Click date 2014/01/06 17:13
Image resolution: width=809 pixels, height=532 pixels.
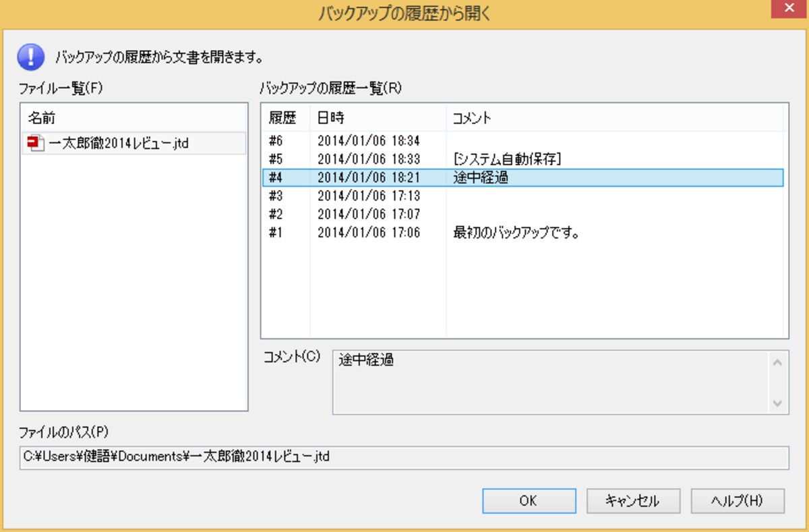coord(369,196)
